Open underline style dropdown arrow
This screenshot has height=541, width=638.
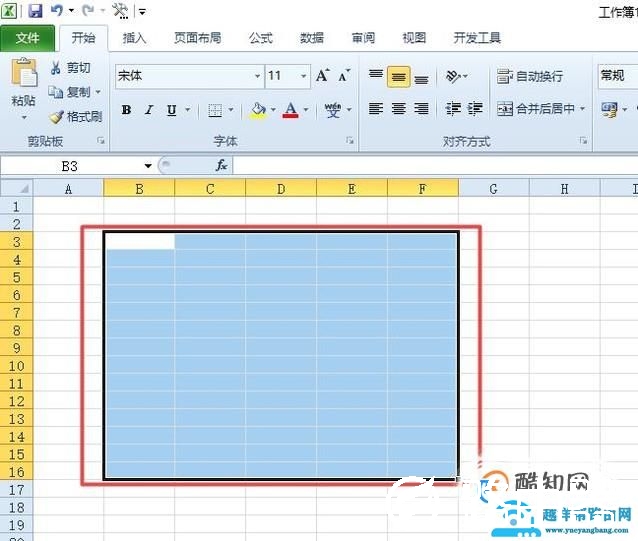(x=188, y=110)
